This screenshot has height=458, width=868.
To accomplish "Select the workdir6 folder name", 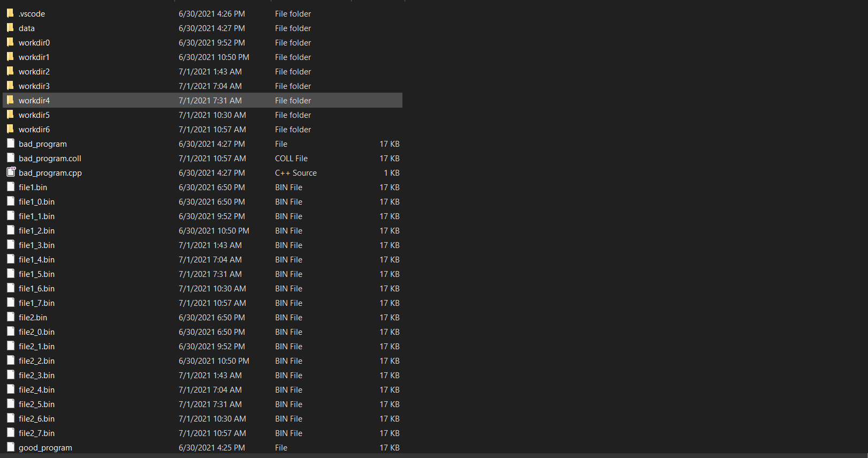I will pyautogui.click(x=34, y=130).
